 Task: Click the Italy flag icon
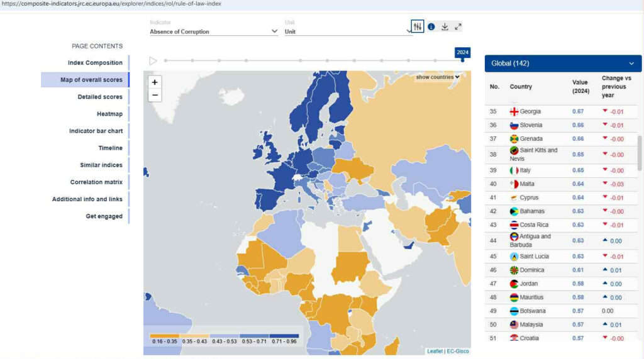[x=514, y=170]
